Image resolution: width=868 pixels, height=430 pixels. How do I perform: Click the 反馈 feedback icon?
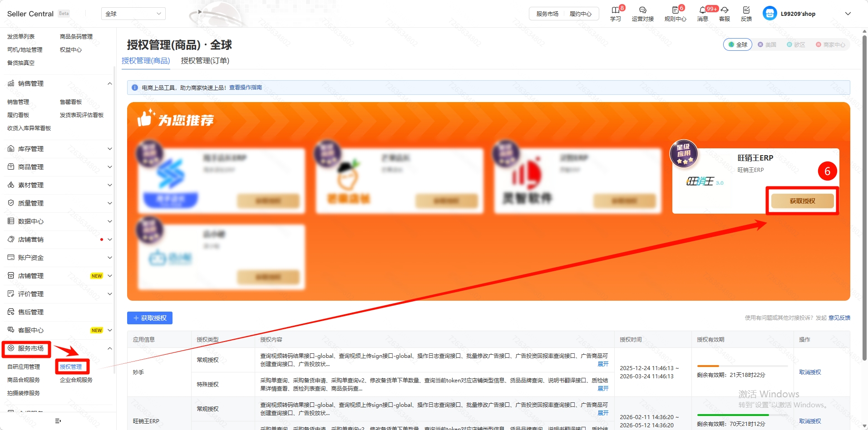(x=746, y=10)
